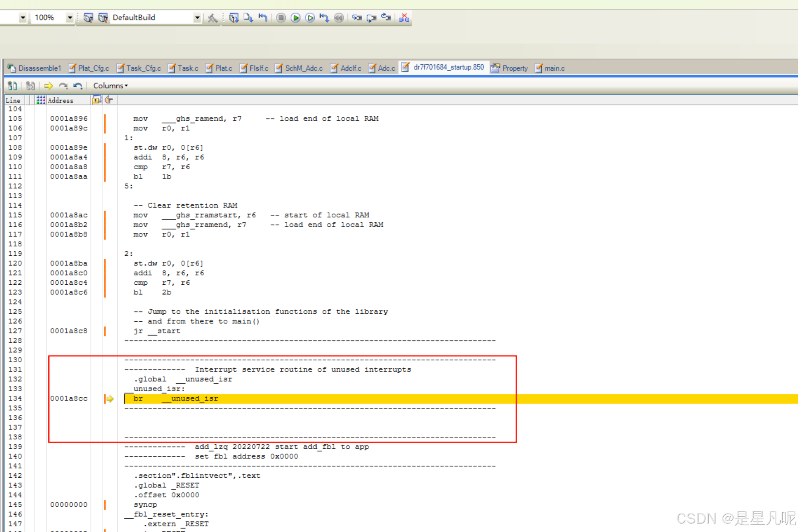Image resolution: width=798 pixels, height=532 pixels.
Task: Click the '.extern _RESET' line
Action: pyautogui.click(x=176, y=524)
